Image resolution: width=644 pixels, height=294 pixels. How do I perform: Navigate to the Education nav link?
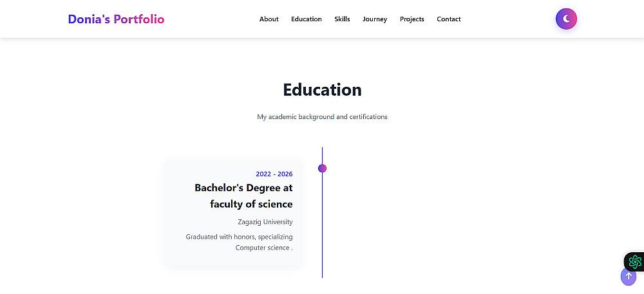tap(306, 19)
